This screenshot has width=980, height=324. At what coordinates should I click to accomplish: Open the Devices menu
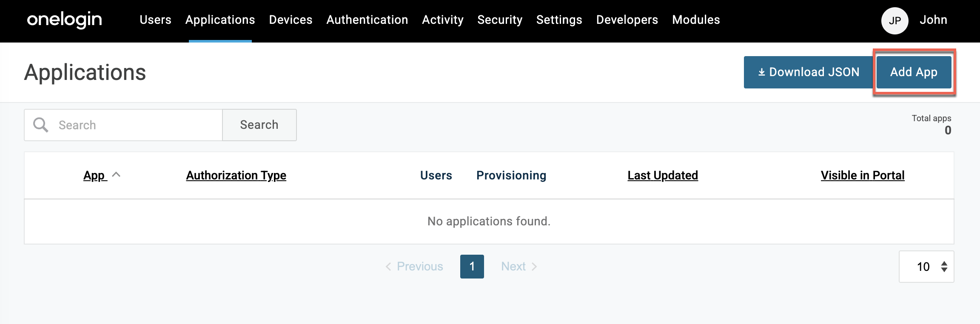pyautogui.click(x=291, y=20)
